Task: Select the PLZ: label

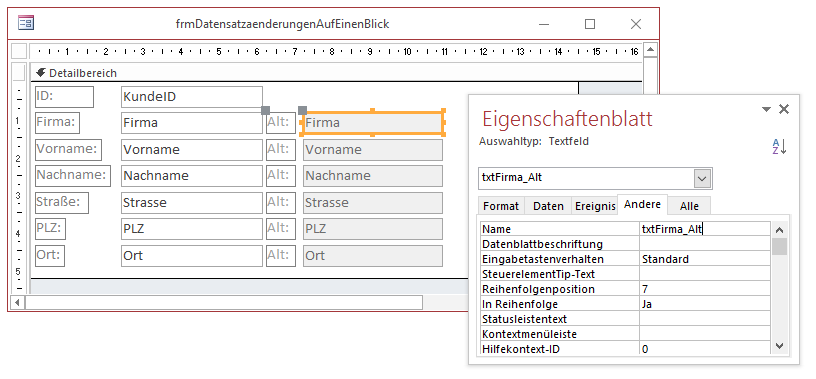Action: click(x=50, y=229)
